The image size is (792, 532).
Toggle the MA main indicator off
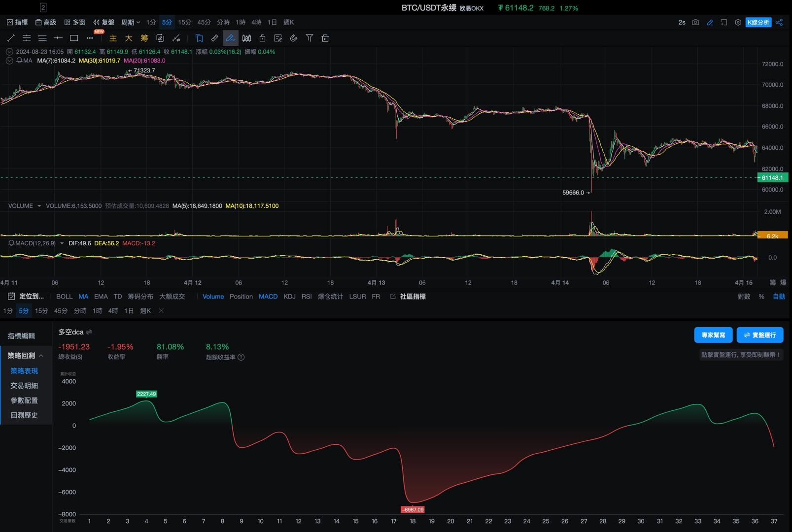[x=83, y=297]
